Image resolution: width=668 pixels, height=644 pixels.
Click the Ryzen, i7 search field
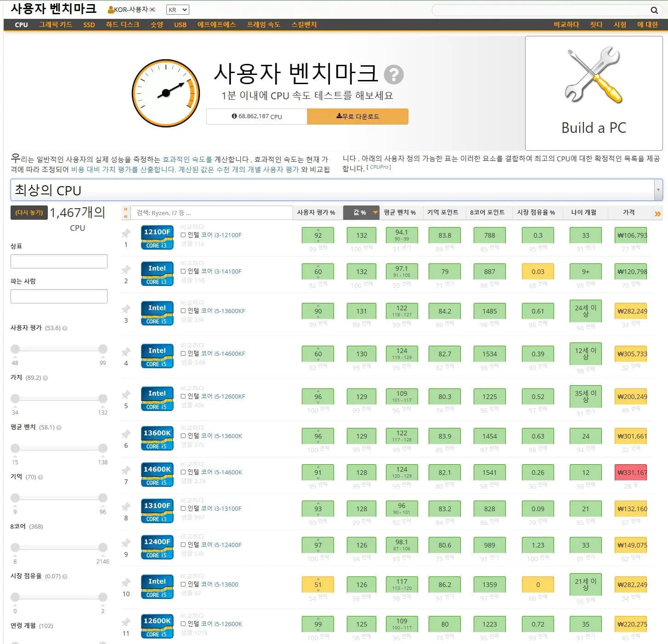(x=212, y=213)
